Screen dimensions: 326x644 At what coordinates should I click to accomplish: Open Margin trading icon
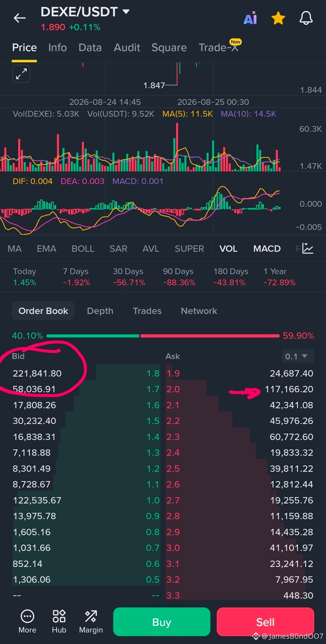pyautogui.click(x=91, y=622)
